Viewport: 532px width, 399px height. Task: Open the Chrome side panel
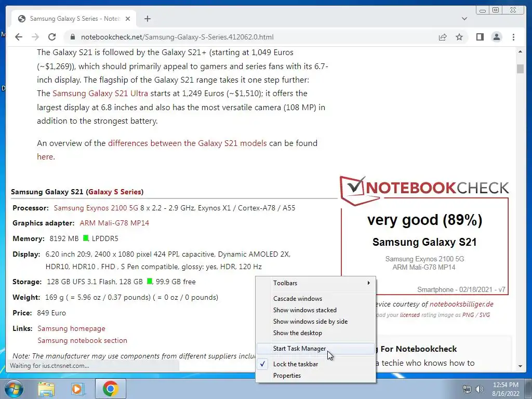click(480, 37)
